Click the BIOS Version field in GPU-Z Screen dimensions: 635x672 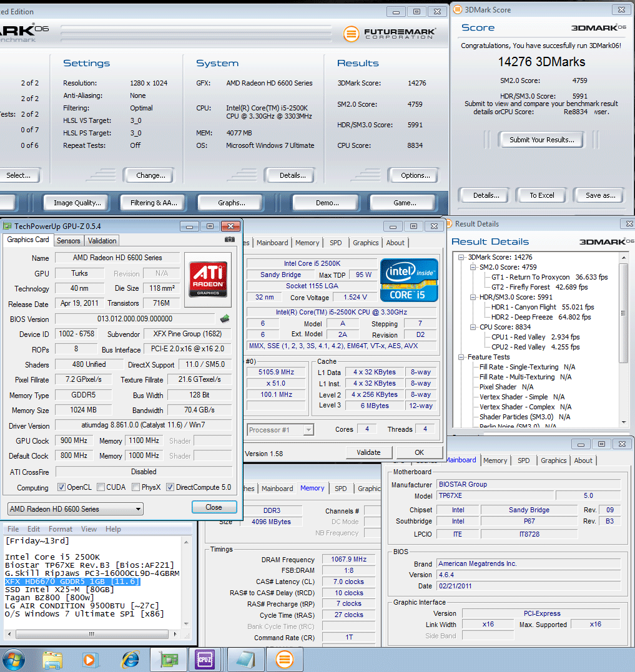pyautogui.click(x=135, y=319)
